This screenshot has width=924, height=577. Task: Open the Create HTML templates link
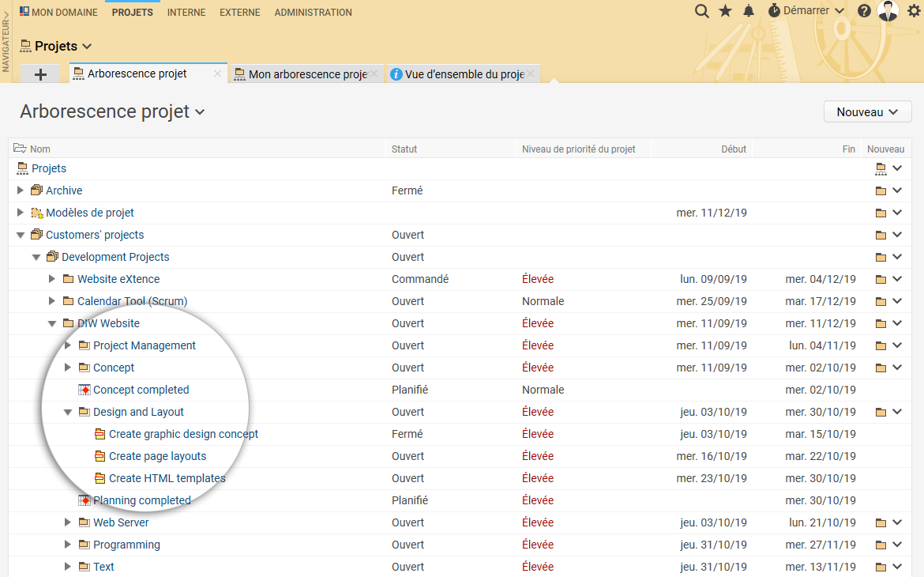(x=167, y=478)
